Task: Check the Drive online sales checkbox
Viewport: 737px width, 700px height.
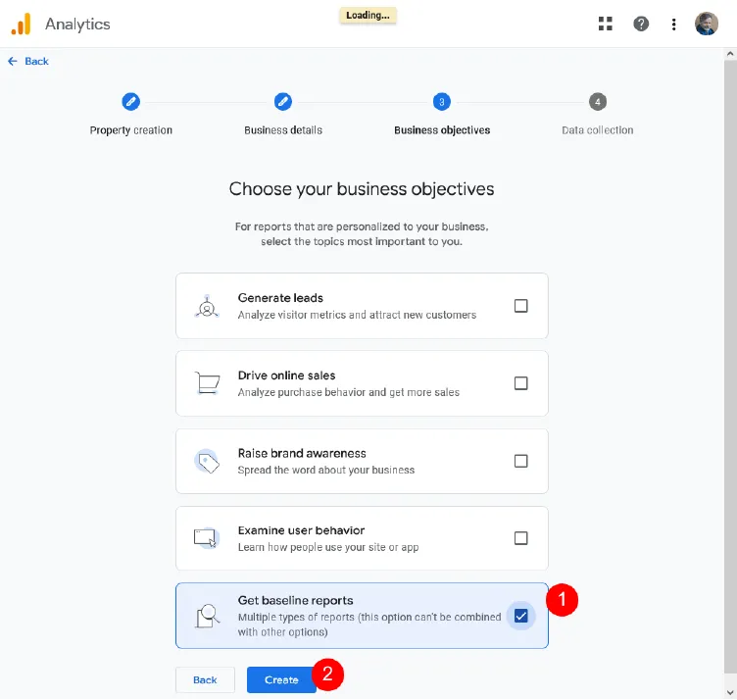Action: (521, 383)
